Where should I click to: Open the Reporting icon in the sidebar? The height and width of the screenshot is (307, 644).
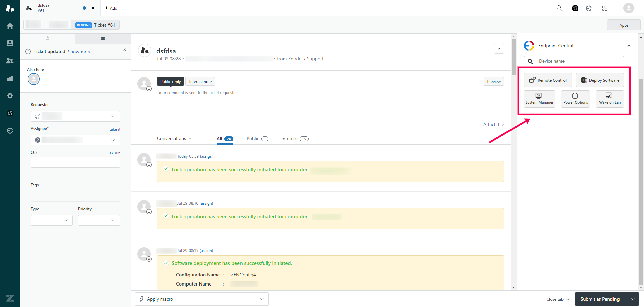(x=10, y=78)
